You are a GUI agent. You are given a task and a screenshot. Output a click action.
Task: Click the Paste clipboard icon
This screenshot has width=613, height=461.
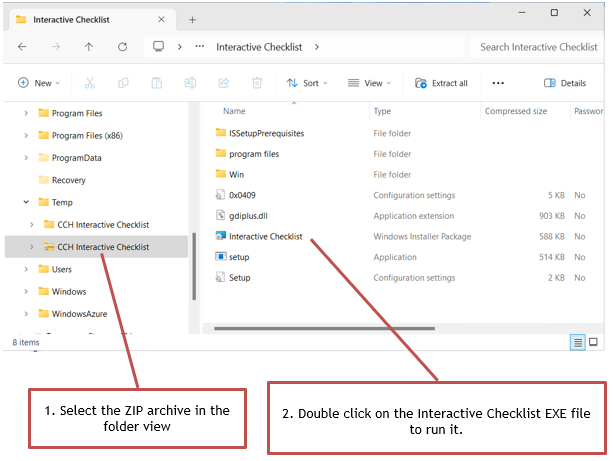coord(157,83)
